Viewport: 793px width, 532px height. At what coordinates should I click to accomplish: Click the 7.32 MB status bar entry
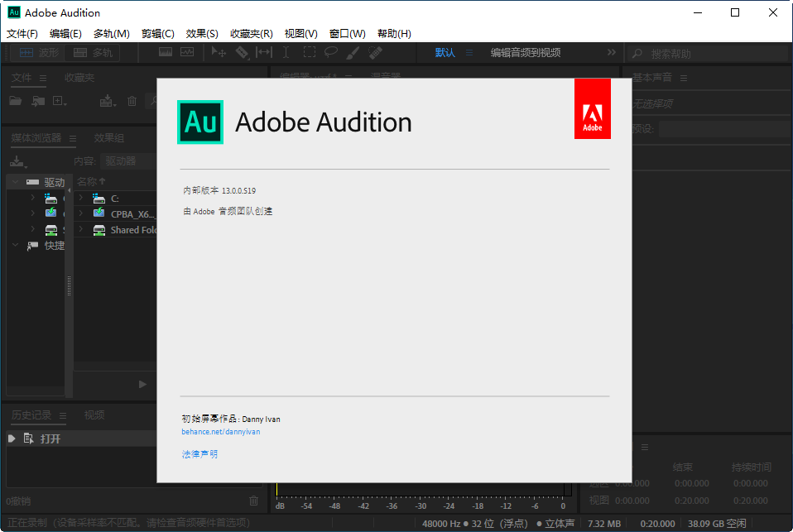[604, 524]
